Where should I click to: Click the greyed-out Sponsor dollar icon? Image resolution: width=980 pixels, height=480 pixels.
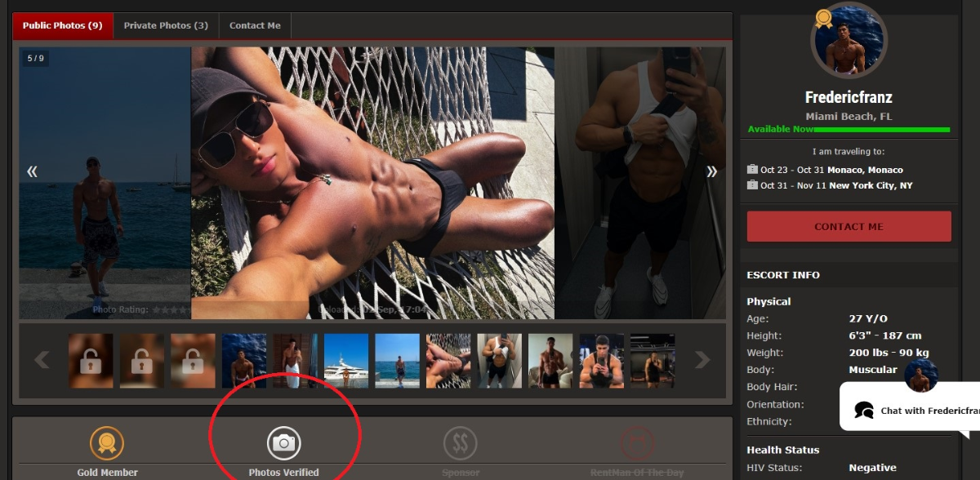pyautogui.click(x=461, y=443)
